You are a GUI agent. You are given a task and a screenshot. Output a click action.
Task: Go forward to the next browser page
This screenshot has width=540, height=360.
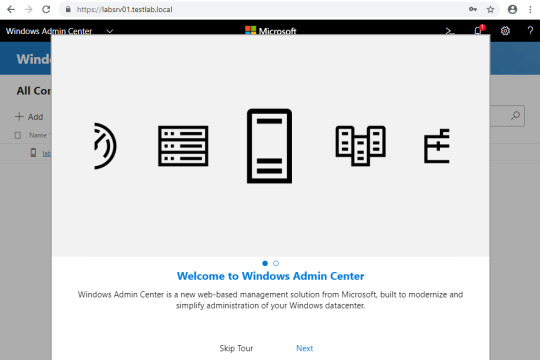point(29,9)
